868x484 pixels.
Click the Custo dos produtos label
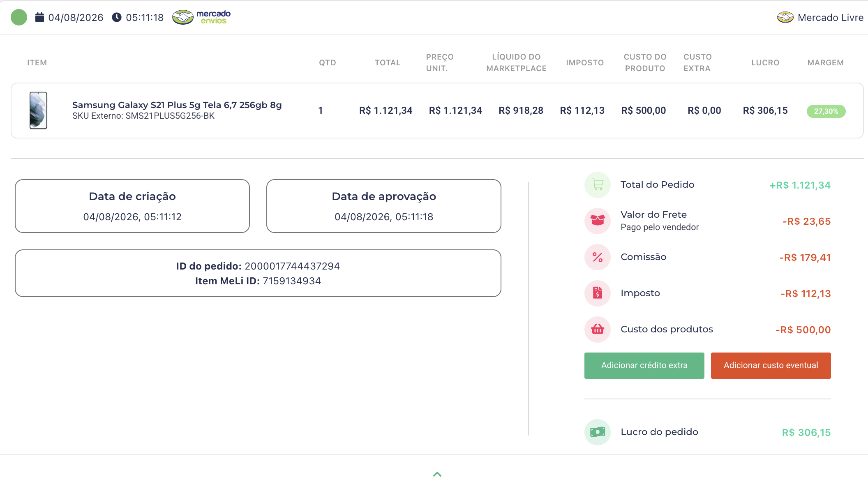[x=667, y=329]
